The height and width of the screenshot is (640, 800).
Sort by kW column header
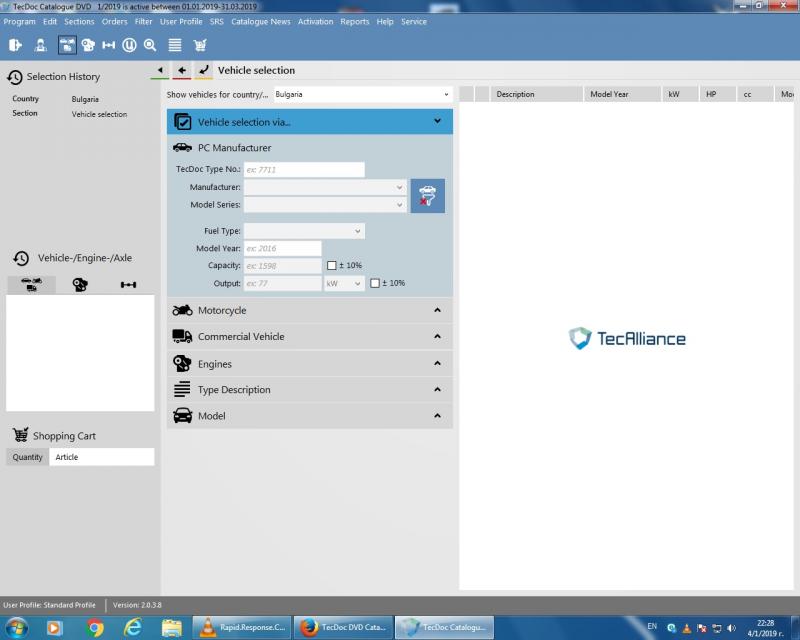pyautogui.click(x=680, y=94)
